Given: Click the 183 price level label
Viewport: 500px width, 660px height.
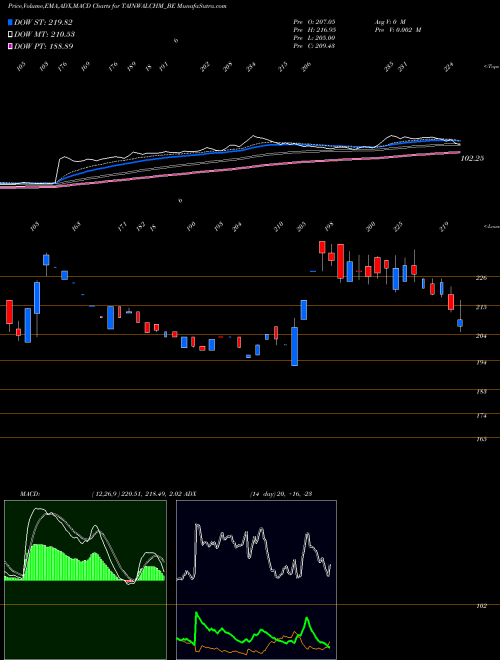Looking at the screenshot, I should pos(482,391).
